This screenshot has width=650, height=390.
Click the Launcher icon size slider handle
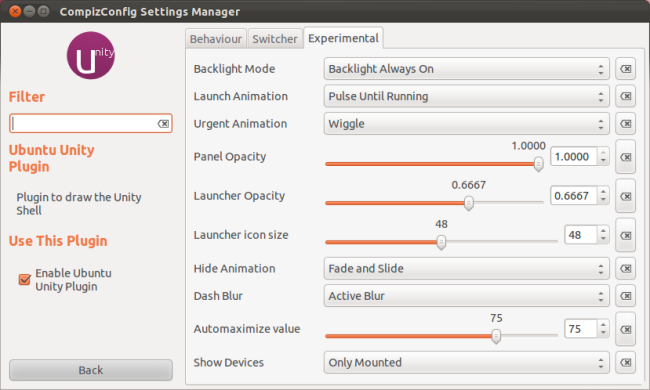point(441,242)
